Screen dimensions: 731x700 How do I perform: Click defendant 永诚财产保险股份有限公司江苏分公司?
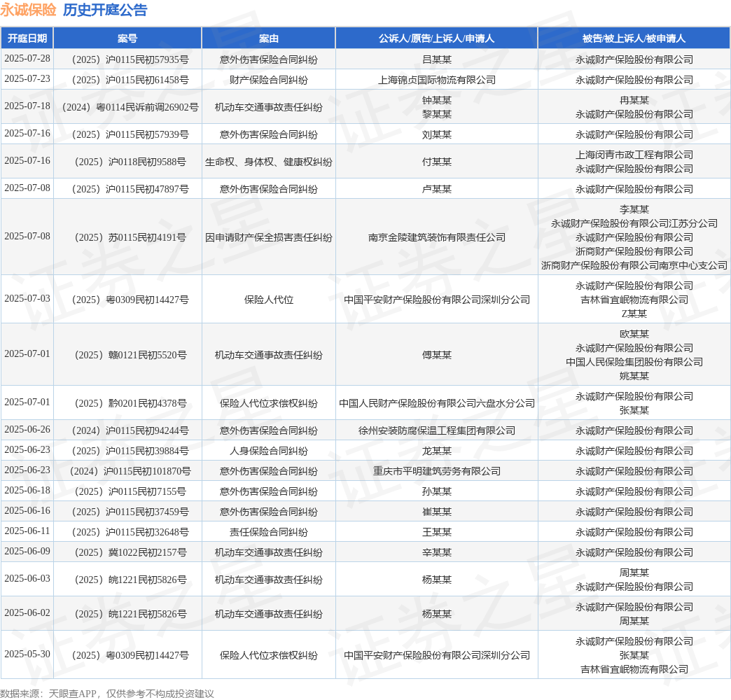[634, 224]
